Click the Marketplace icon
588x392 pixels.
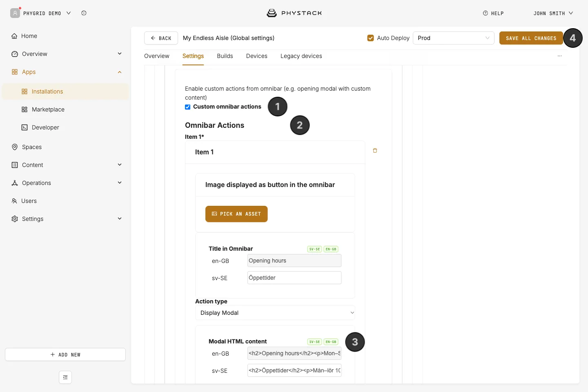(x=24, y=109)
